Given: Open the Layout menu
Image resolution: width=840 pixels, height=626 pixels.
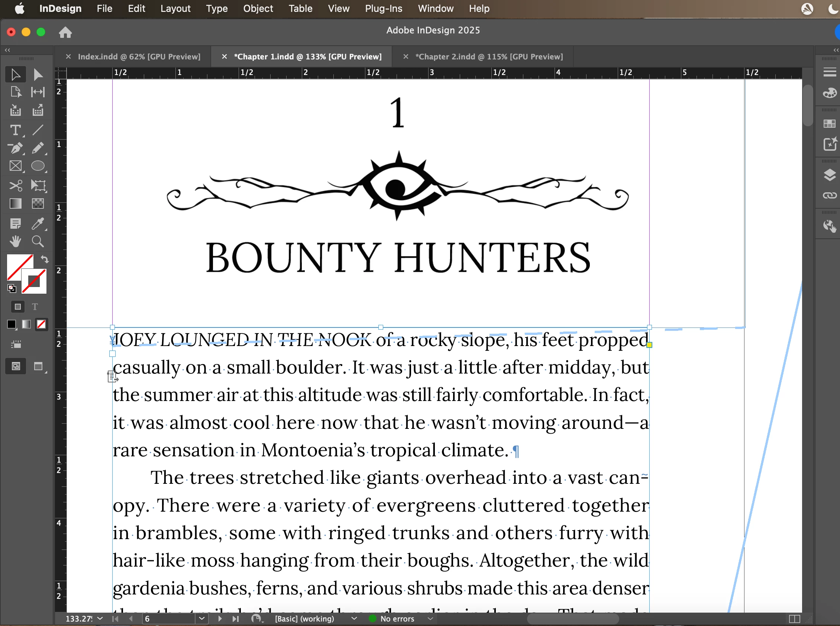Looking at the screenshot, I should 175,8.
